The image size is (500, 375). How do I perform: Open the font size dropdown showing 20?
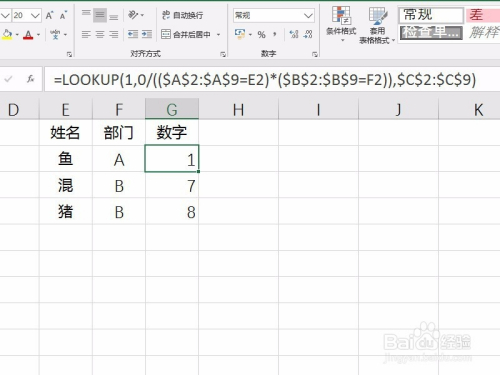35,15
